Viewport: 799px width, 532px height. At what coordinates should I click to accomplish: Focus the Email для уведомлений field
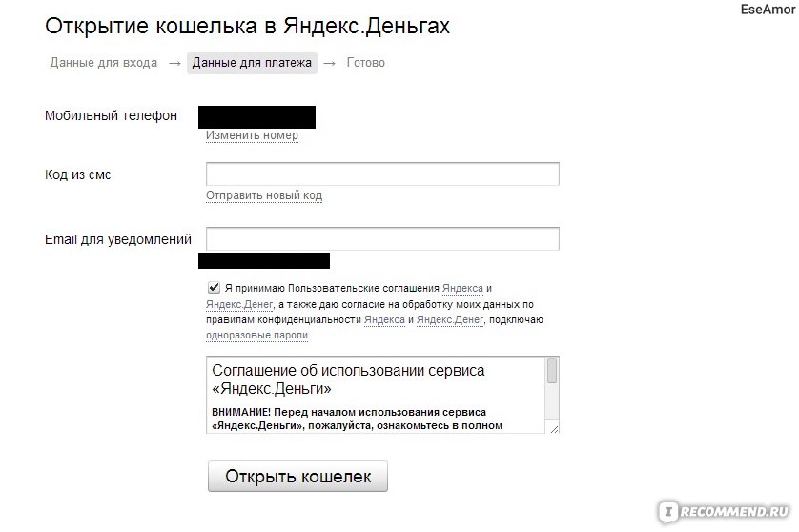(x=382, y=238)
